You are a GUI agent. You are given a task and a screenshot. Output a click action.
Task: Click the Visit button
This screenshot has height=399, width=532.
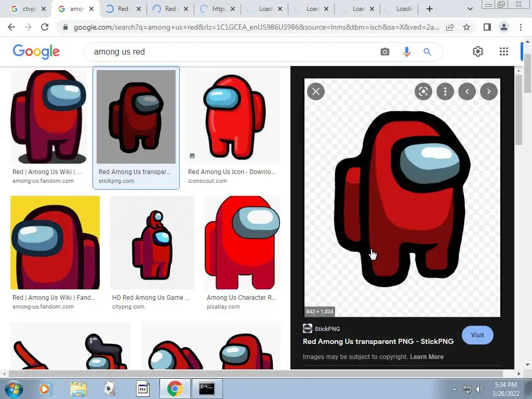pyautogui.click(x=477, y=335)
